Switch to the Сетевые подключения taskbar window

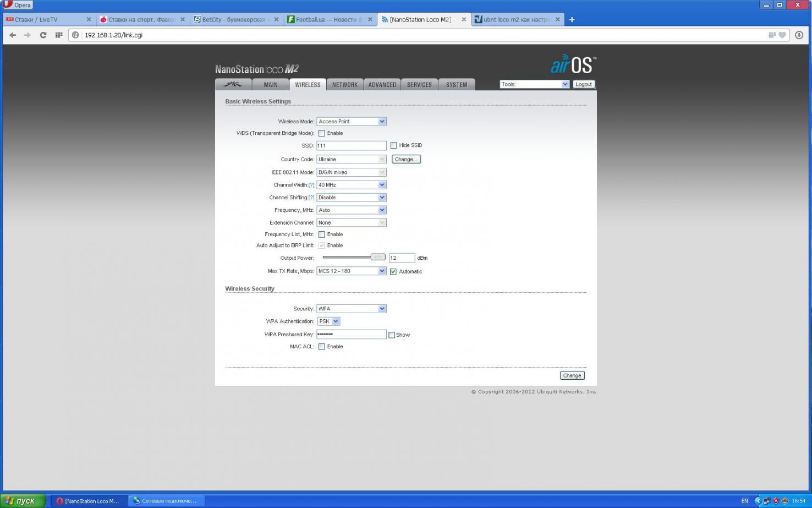166,501
